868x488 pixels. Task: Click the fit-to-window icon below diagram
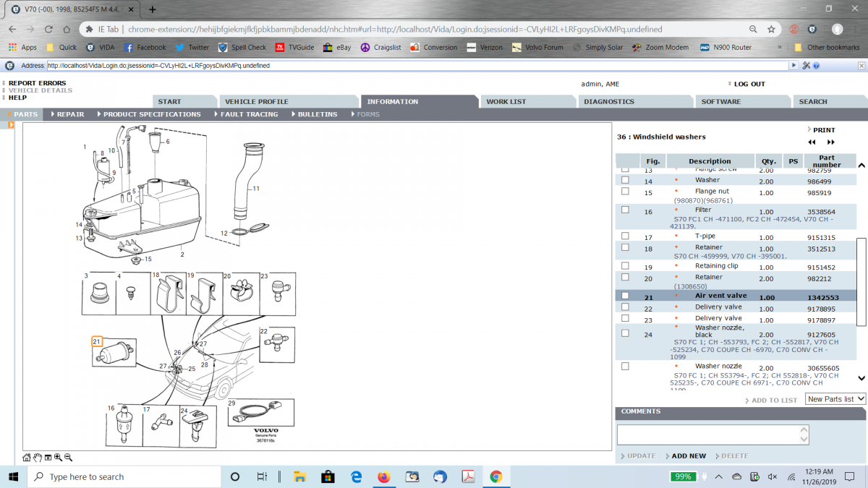click(x=48, y=458)
